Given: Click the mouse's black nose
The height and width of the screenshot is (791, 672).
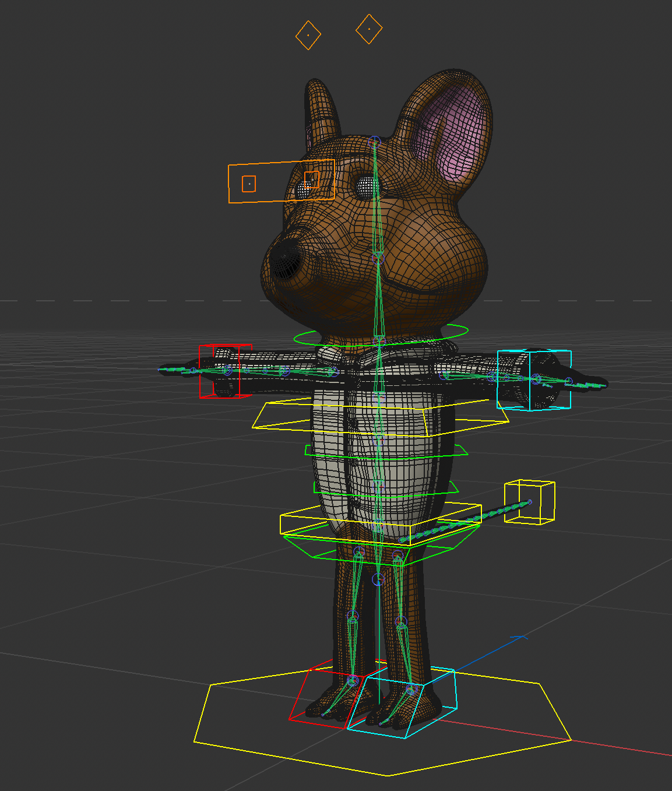Looking at the screenshot, I should (285, 258).
